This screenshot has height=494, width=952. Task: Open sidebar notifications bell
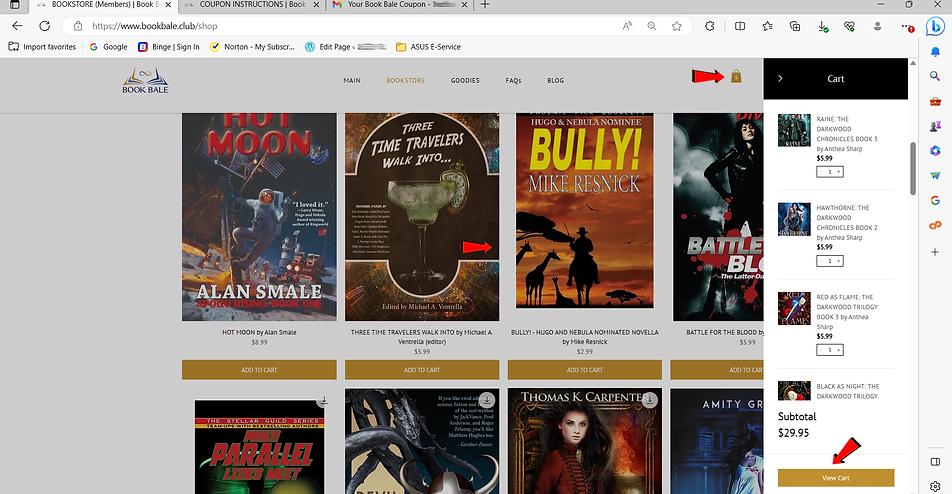935,52
